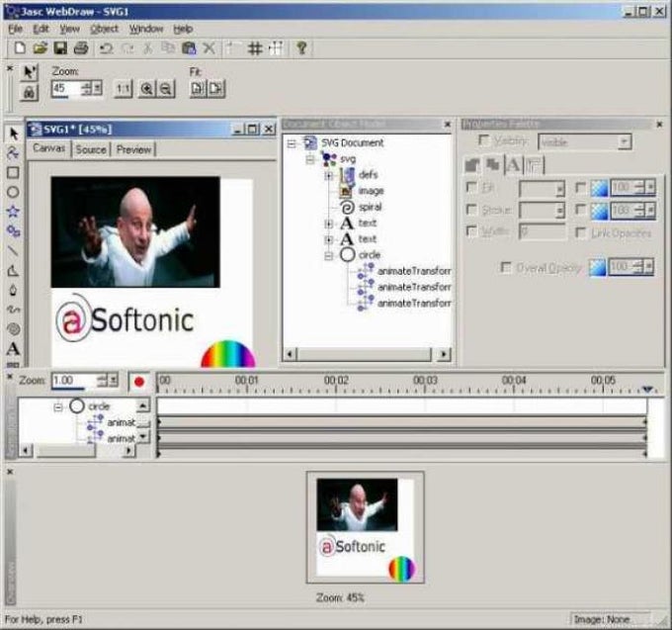Zoom out with the minus magnifier
672x630 pixels.
[x=166, y=89]
